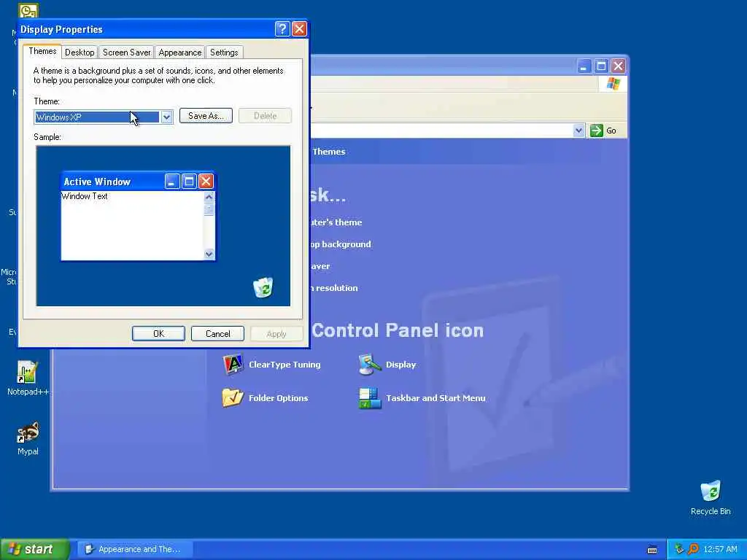The width and height of the screenshot is (747, 560).
Task: Click the help question mark button in Display Properties
Action: click(x=282, y=29)
